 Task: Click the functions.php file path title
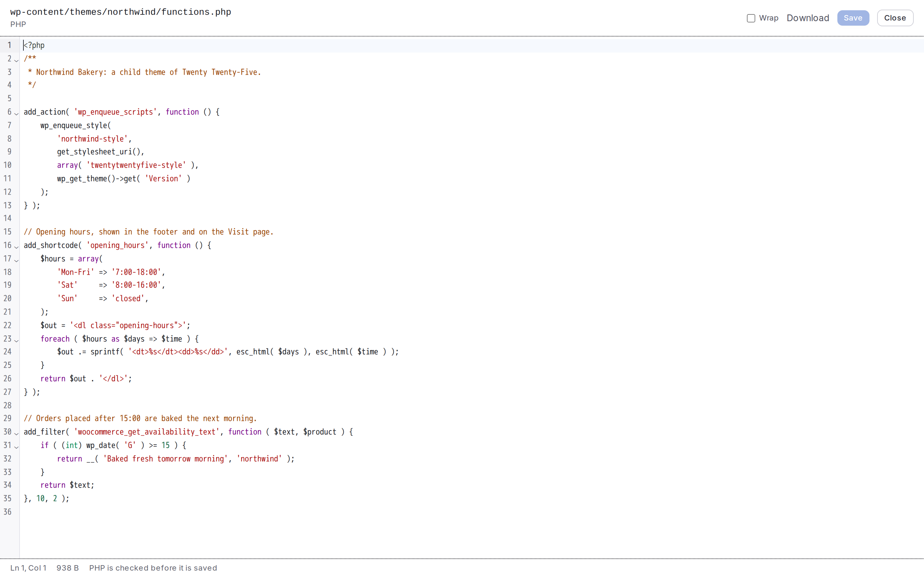click(x=121, y=12)
